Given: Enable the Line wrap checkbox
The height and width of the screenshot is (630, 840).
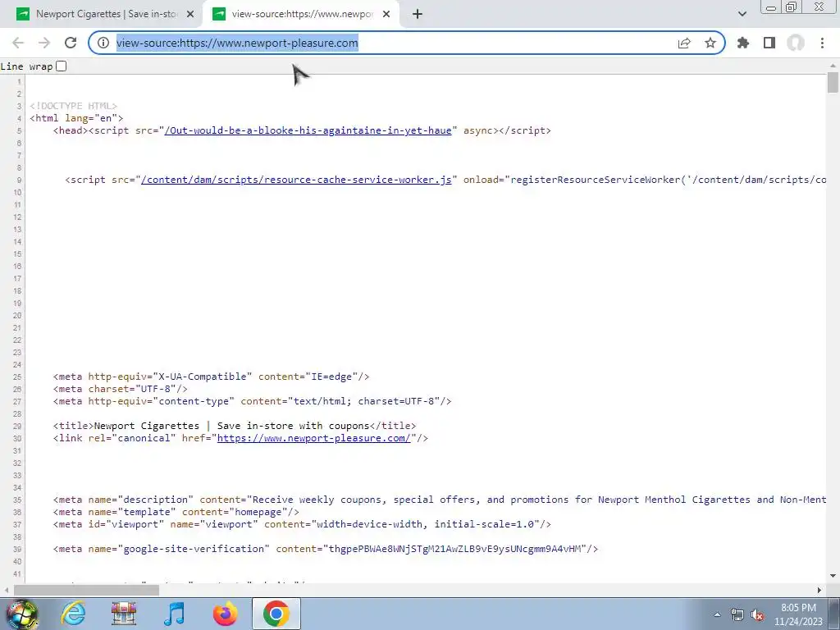Looking at the screenshot, I should point(61,66).
